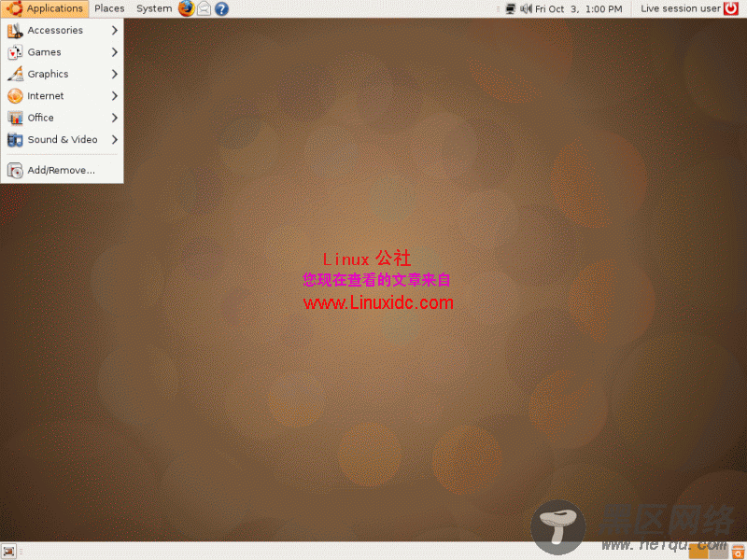This screenshot has height=560, width=747.
Task: Select Games in the Applications menu
Action: [x=62, y=52]
